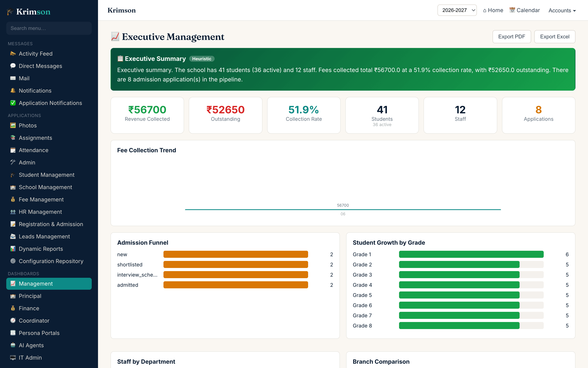Select Fee Management from the sidebar
The height and width of the screenshot is (368, 588).
pos(49,199)
